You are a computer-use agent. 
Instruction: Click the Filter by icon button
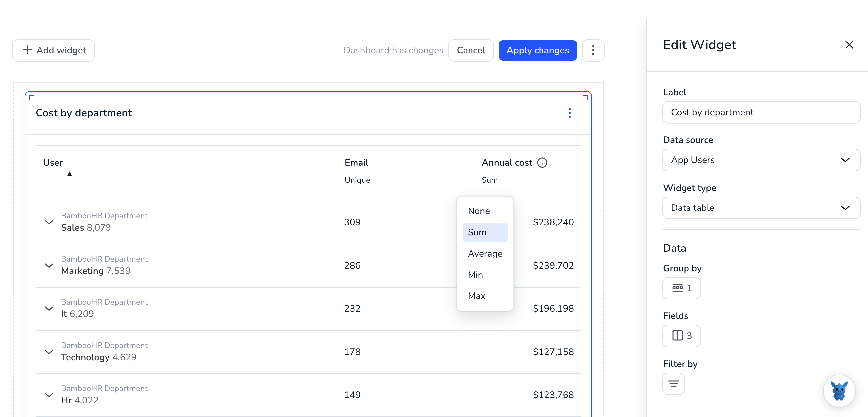pyautogui.click(x=673, y=383)
